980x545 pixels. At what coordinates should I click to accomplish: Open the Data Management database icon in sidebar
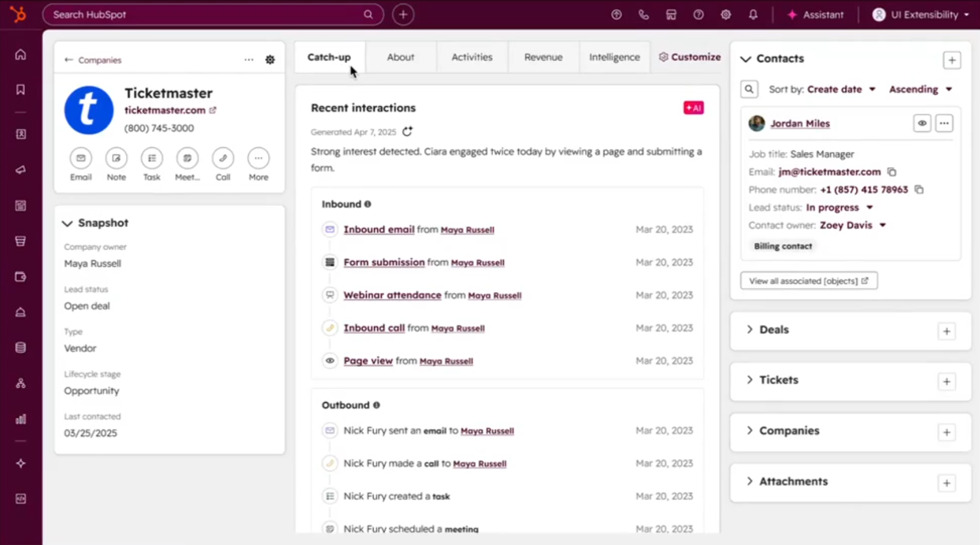(x=20, y=348)
